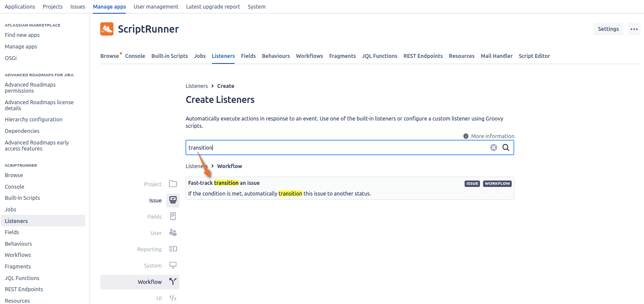This screenshot has height=304, width=644.
Task: Select the User category people icon
Action: pyautogui.click(x=173, y=233)
